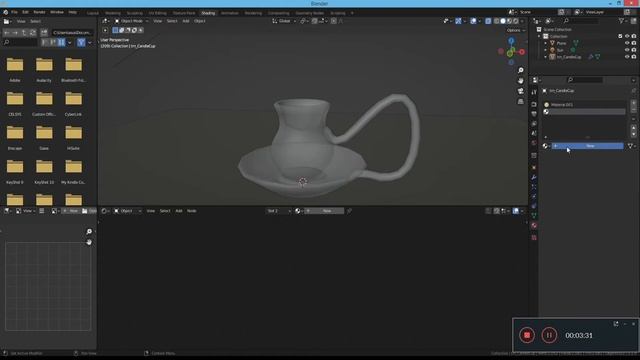
Task: Click the file browser forward arrow
Action: (16, 33)
